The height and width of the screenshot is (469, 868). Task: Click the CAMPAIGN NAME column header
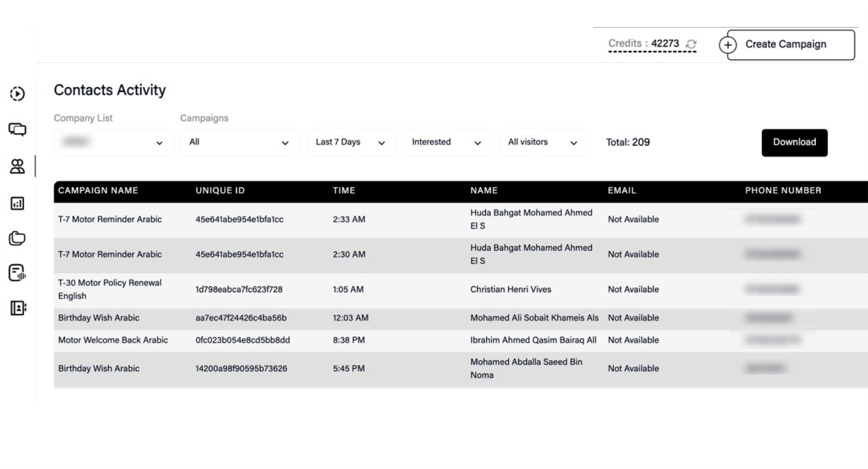(98, 191)
